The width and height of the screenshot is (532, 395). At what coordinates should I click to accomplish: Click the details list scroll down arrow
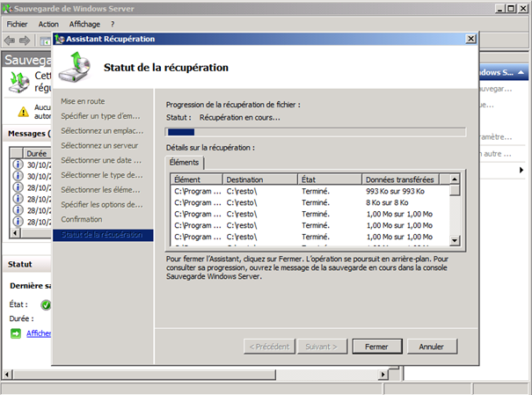coord(455,240)
